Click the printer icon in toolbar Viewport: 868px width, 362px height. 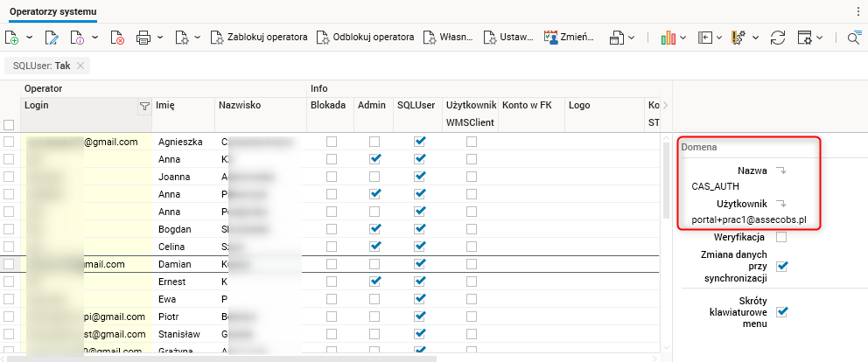(x=143, y=38)
